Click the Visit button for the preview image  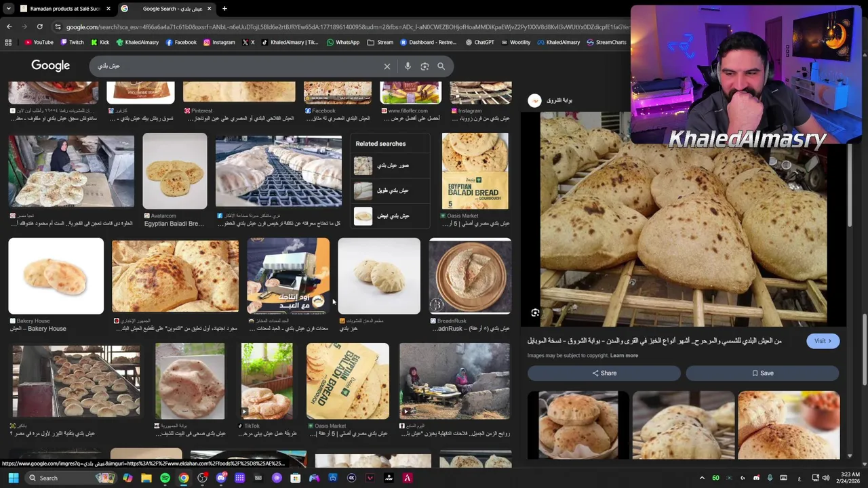823,341
